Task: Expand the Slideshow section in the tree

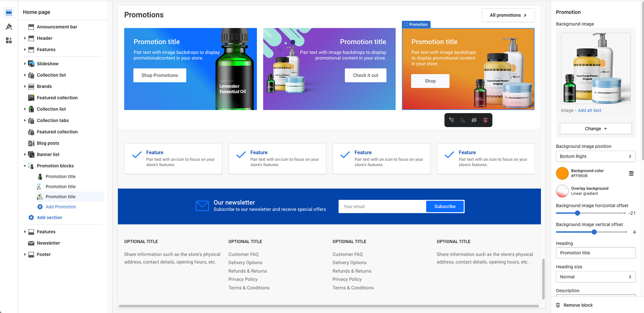Action: click(25, 64)
